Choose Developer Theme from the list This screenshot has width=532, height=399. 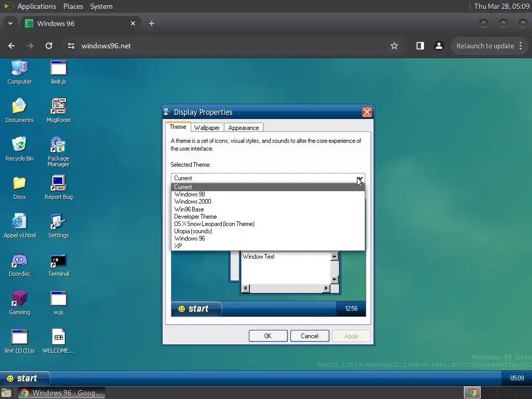(268, 217)
